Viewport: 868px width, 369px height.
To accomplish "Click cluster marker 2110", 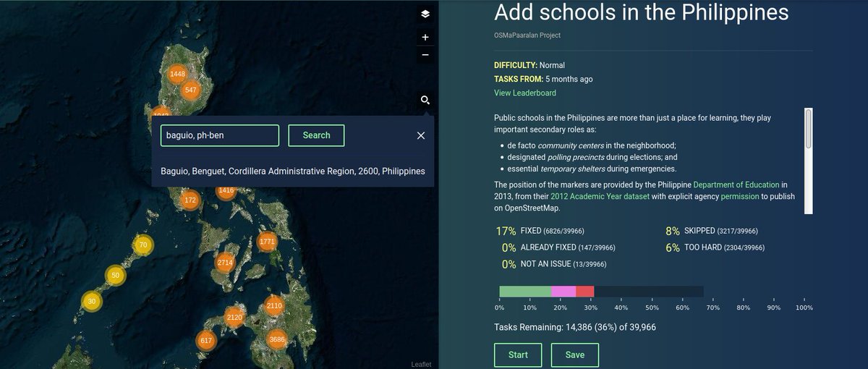I will point(274,306).
